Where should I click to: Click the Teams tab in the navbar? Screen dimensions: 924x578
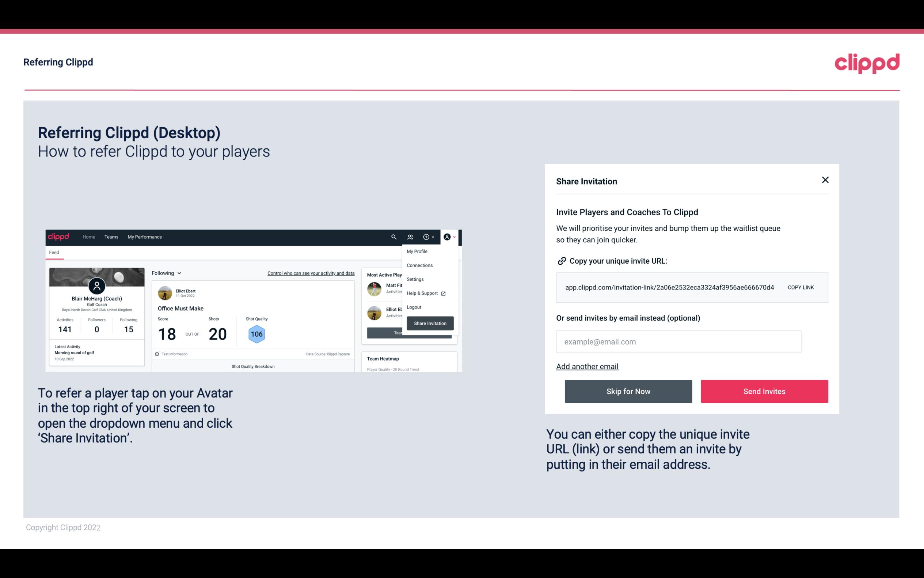click(x=111, y=237)
